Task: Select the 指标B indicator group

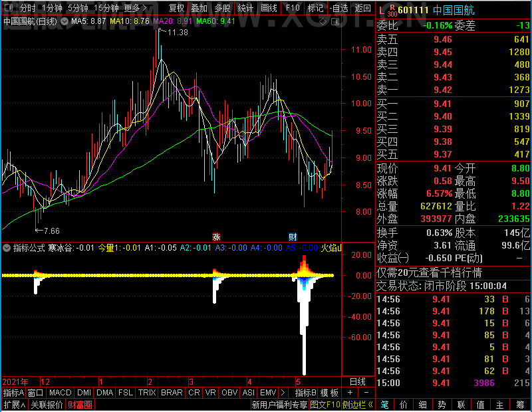Action: coord(306,393)
